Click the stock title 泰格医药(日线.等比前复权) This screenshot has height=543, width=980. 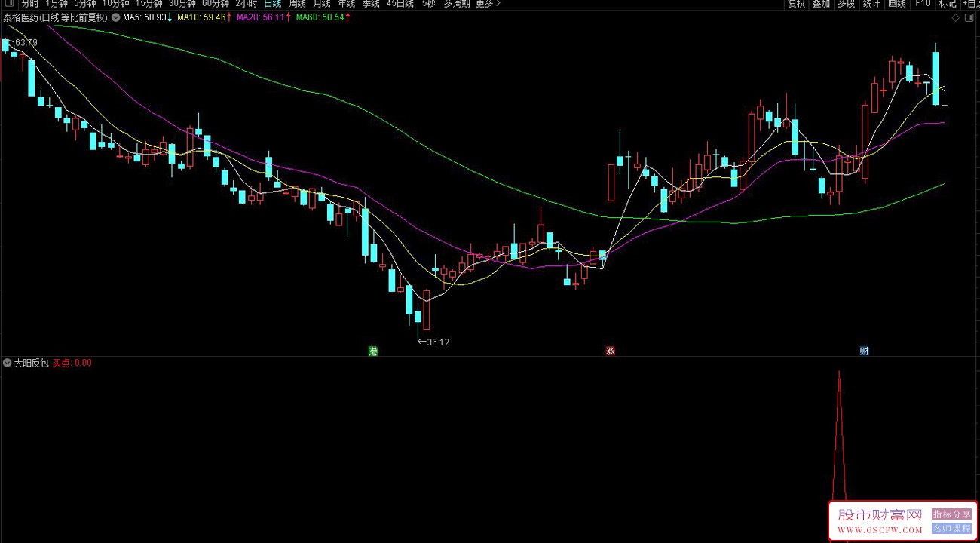56,17
